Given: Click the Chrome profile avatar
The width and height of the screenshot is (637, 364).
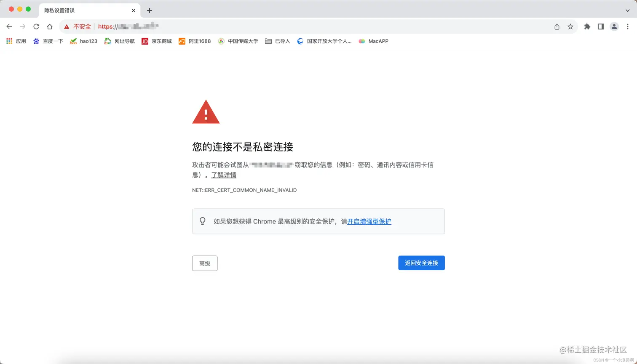Looking at the screenshot, I should point(614,26).
